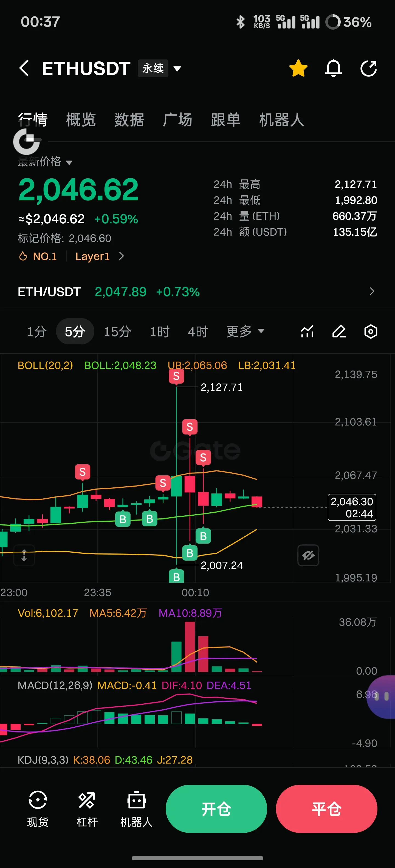Open chart indicators icon
395x868 pixels.
point(307,332)
